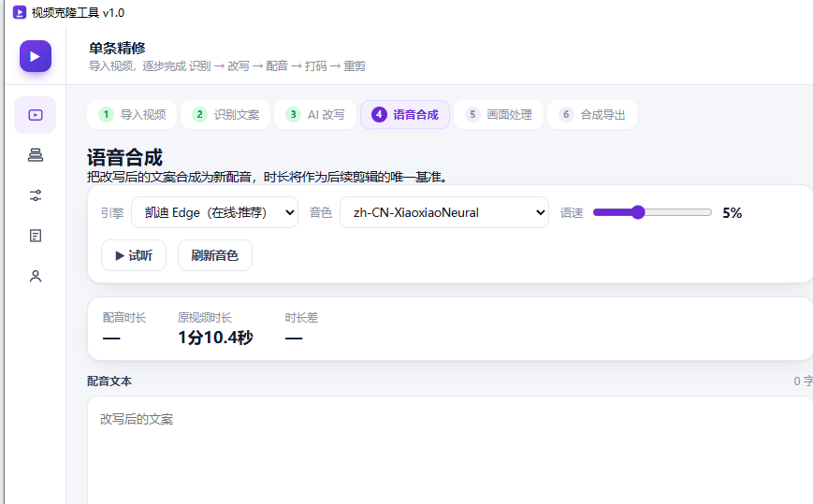Click the title bar app icon
This screenshot has height=504, width=813.
pos(20,12)
